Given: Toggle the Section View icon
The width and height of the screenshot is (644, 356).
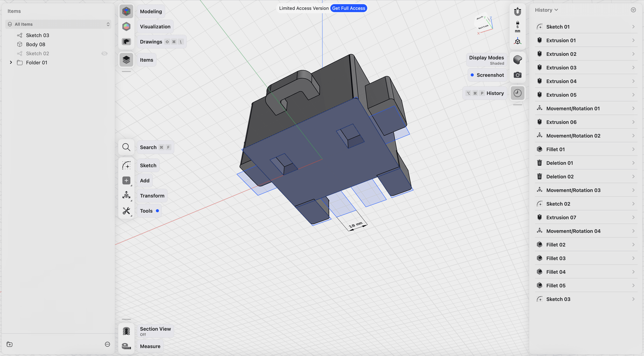Looking at the screenshot, I should (x=126, y=331).
